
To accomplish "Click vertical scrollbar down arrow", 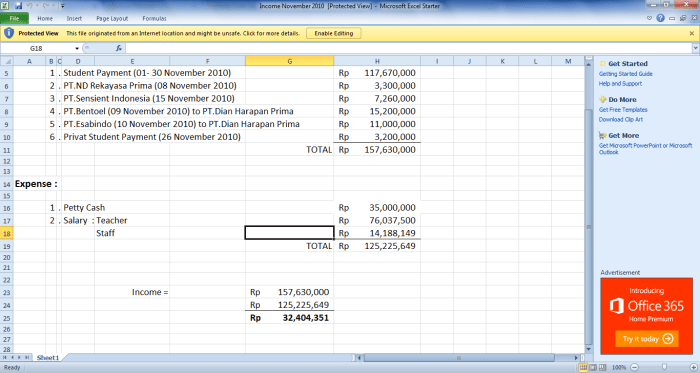I will (588, 349).
